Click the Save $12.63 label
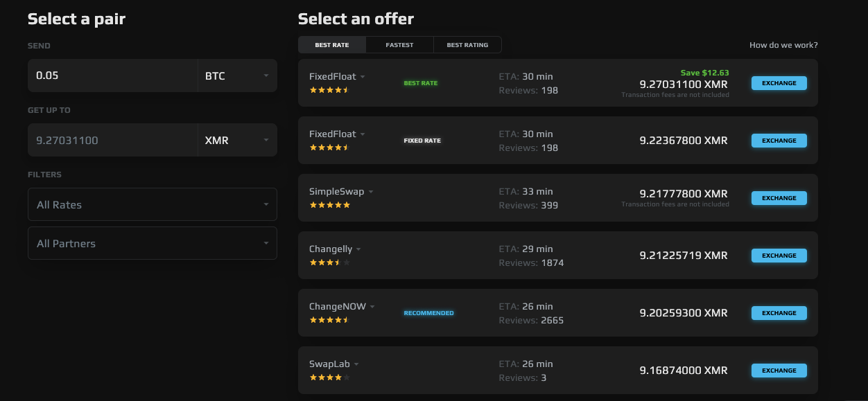The width and height of the screenshot is (868, 401). click(x=704, y=73)
